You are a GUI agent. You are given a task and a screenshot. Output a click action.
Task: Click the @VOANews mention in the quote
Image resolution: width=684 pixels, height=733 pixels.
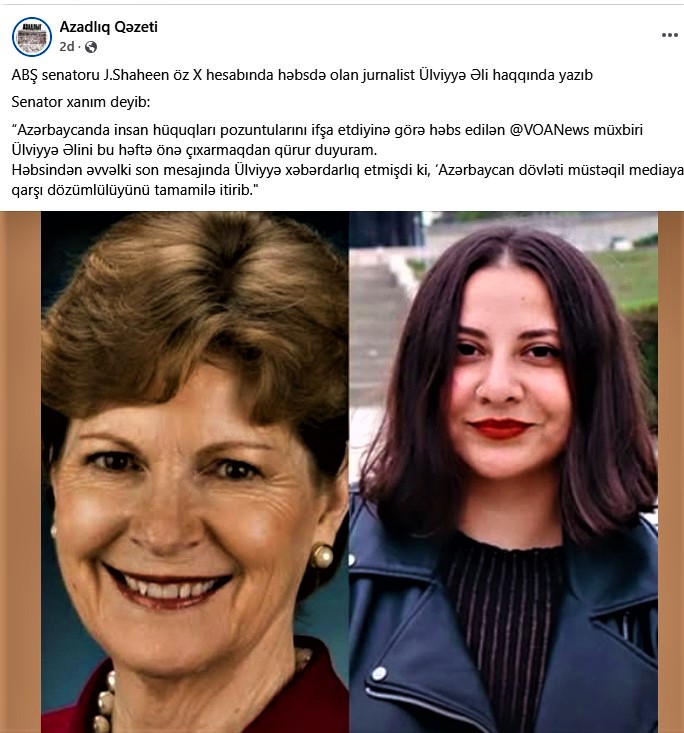tap(549, 129)
